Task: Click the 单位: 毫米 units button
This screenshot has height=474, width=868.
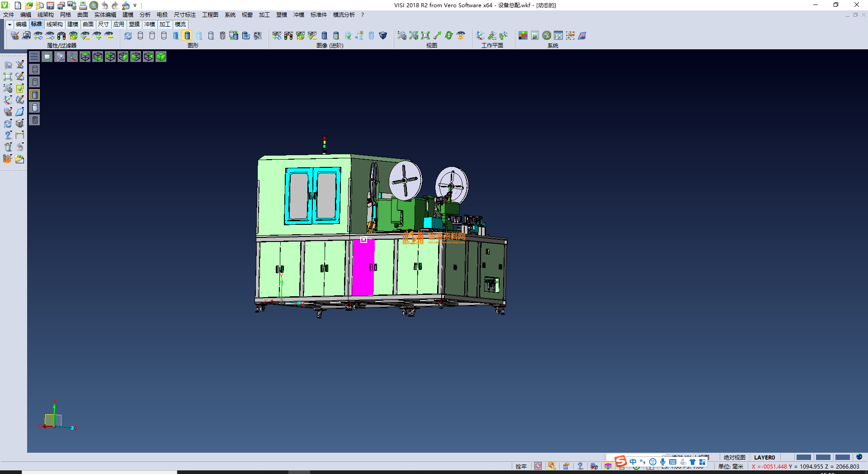Action: pyautogui.click(x=731, y=466)
